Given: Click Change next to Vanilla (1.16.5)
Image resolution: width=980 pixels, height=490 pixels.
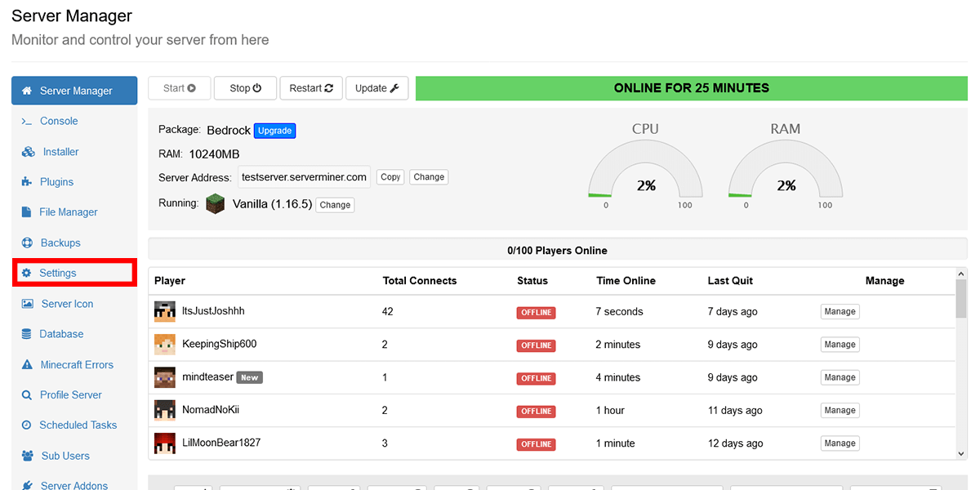Looking at the screenshot, I should (335, 205).
